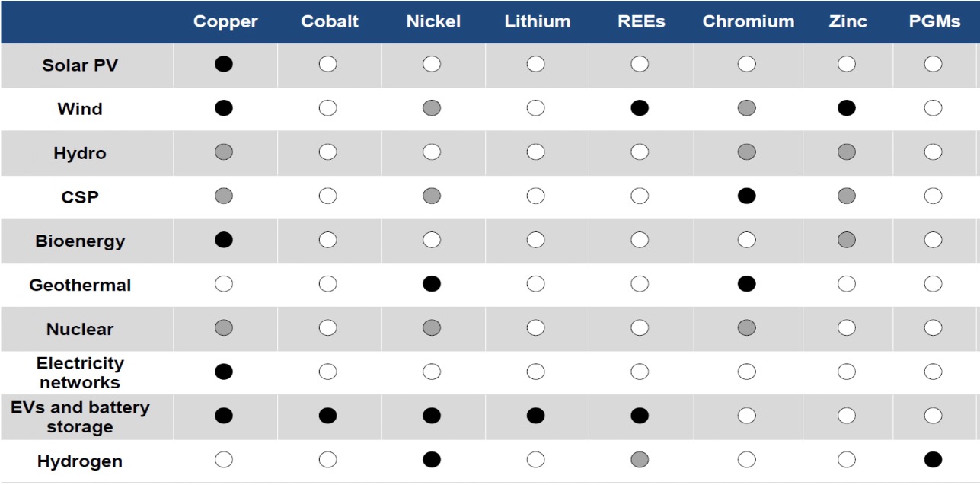Image resolution: width=980 pixels, height=485 pixels.
Task: Click the Hydrogen row label
Action: click(x=80, y=461)
